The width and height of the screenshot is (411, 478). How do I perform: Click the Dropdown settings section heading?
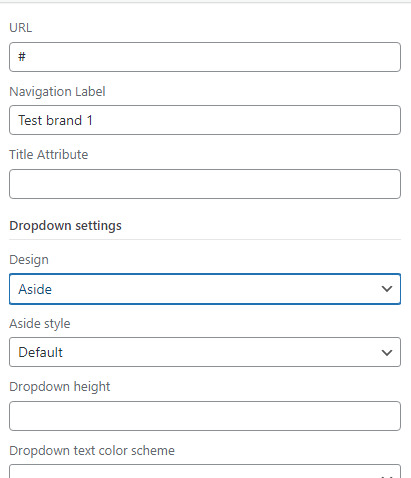(65, 226)
